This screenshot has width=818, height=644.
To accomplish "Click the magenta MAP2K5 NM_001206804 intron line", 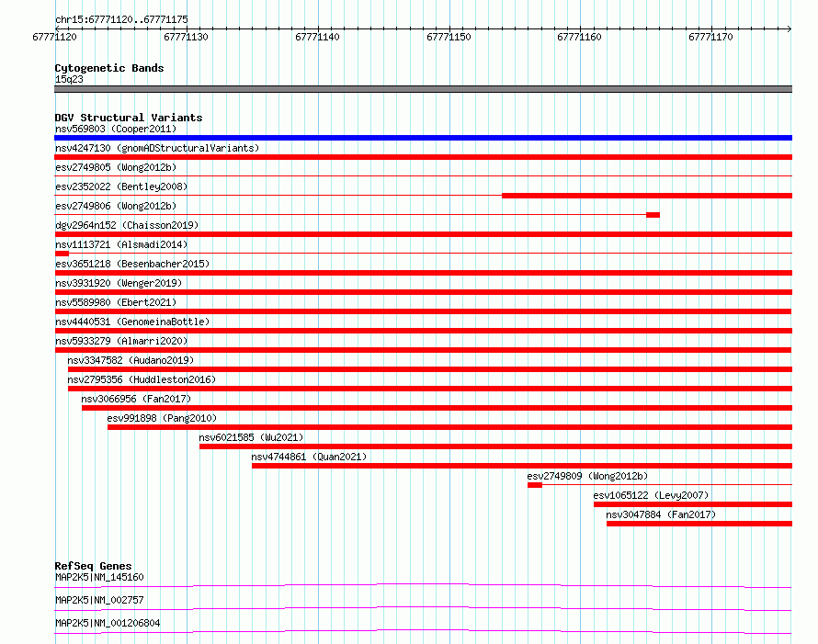I will pyautogui.click(x=423, y=630).
